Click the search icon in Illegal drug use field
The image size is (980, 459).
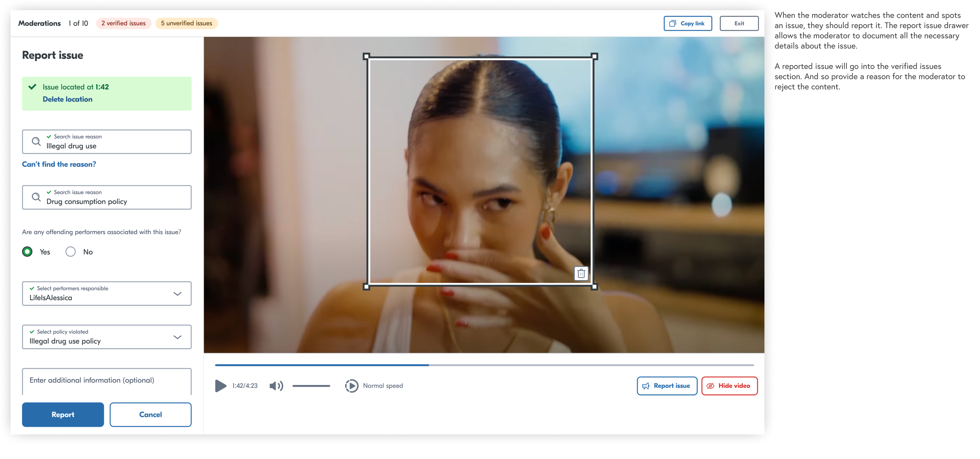36,142
